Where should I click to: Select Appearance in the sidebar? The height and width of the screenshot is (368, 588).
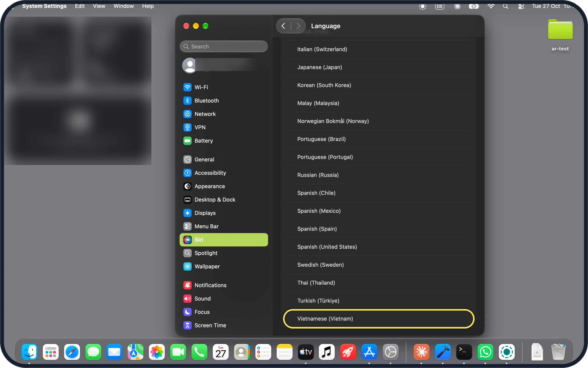click(224, 186)
